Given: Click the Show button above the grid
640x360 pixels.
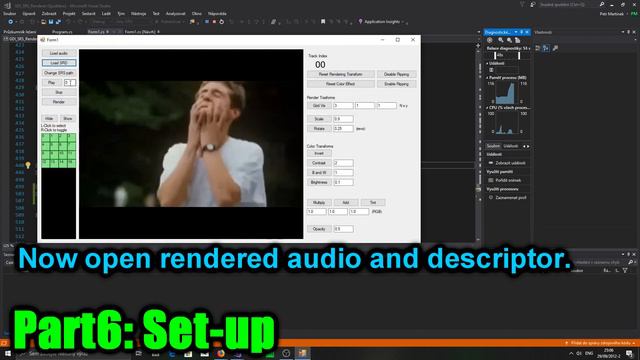Looking at the screenshot, I should (68, 118).
